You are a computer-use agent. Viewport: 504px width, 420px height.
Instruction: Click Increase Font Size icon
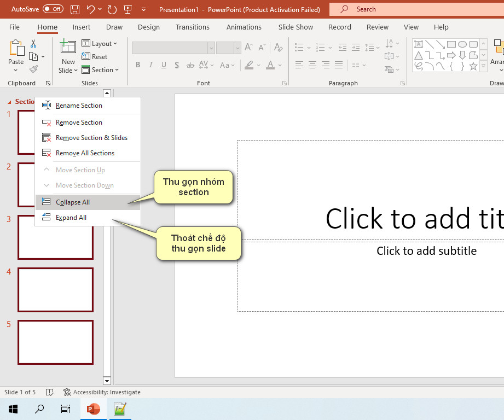pos(248,48)
